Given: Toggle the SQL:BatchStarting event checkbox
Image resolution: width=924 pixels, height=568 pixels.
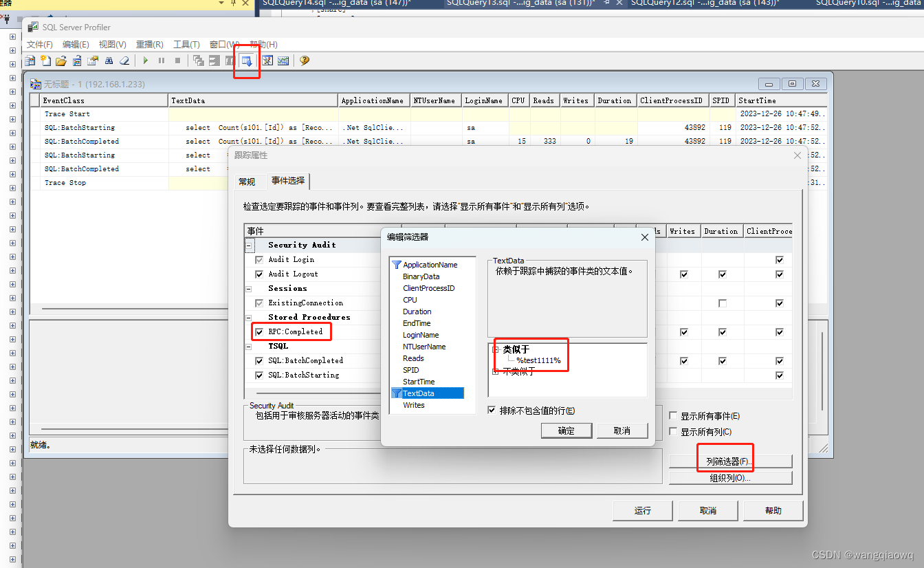Looking at the screenshot, I should point(259,375).
